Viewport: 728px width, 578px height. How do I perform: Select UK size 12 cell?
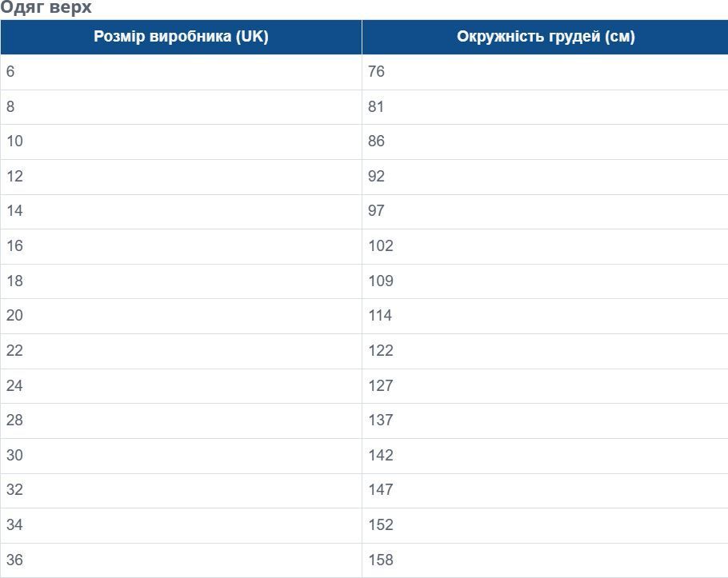point(14,176)
